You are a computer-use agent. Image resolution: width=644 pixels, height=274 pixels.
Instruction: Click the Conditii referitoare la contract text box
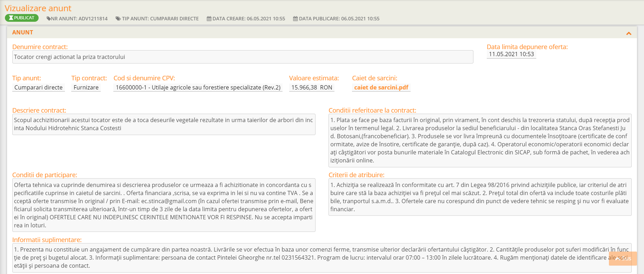(x=480, y=140)
